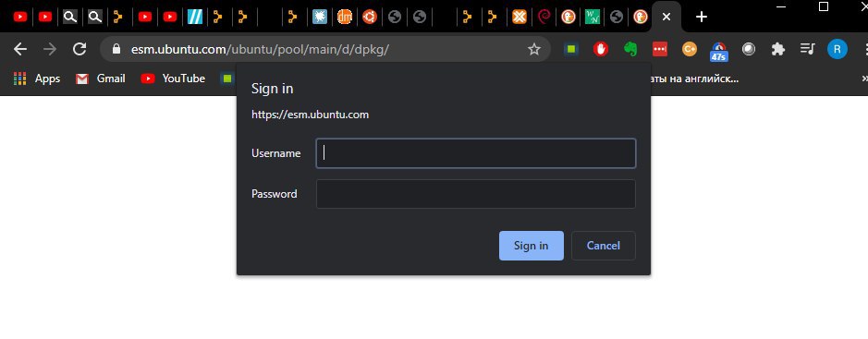Open the Extensions puzzle piece menu

778,49
